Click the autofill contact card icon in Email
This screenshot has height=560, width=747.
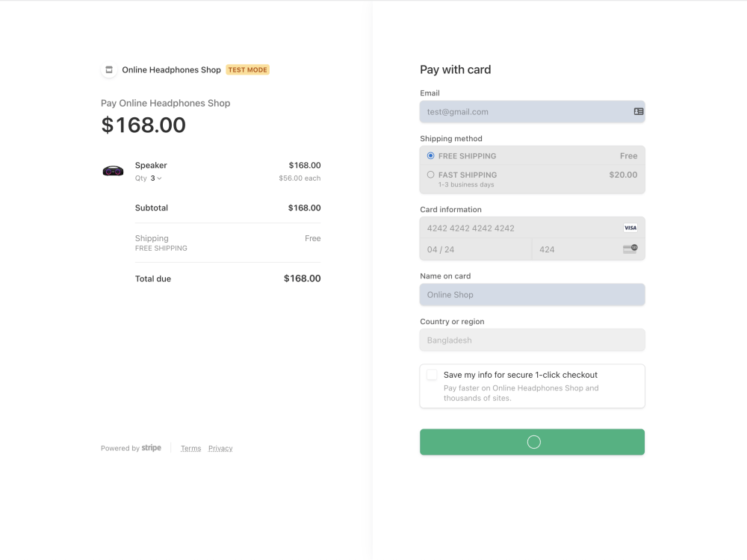(x=639, y=111)
